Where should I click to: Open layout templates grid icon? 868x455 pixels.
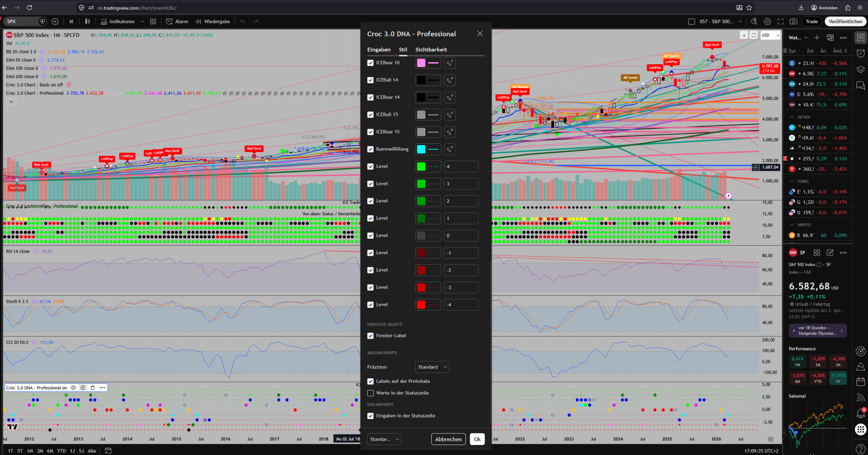click(x=153, y=22)
